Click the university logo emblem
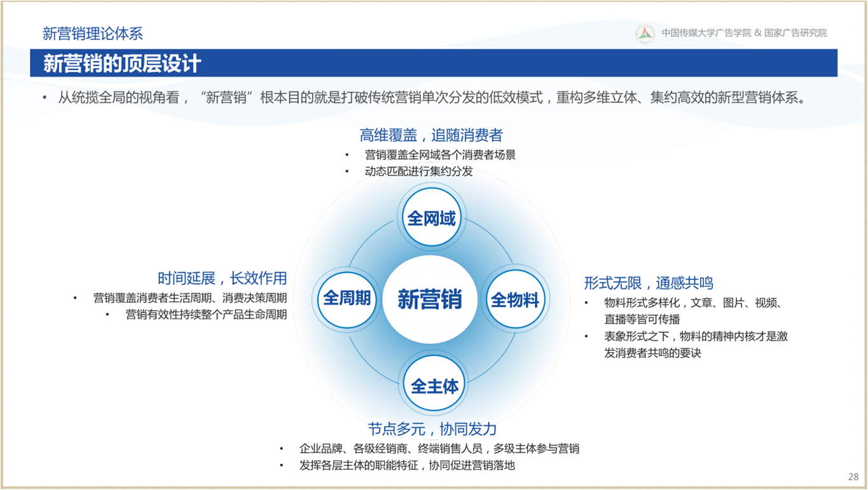This screenshot has width=868, height=490. point(645,34)
